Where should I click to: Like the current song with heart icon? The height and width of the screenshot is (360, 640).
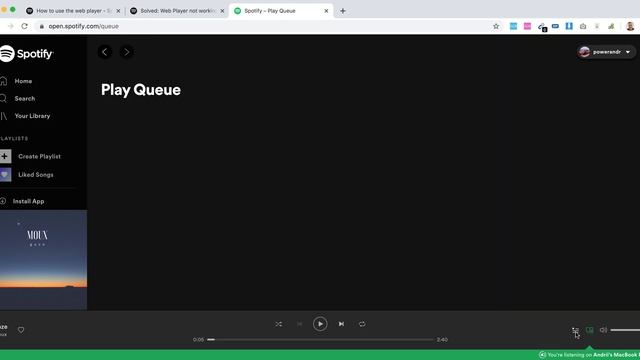21,330
